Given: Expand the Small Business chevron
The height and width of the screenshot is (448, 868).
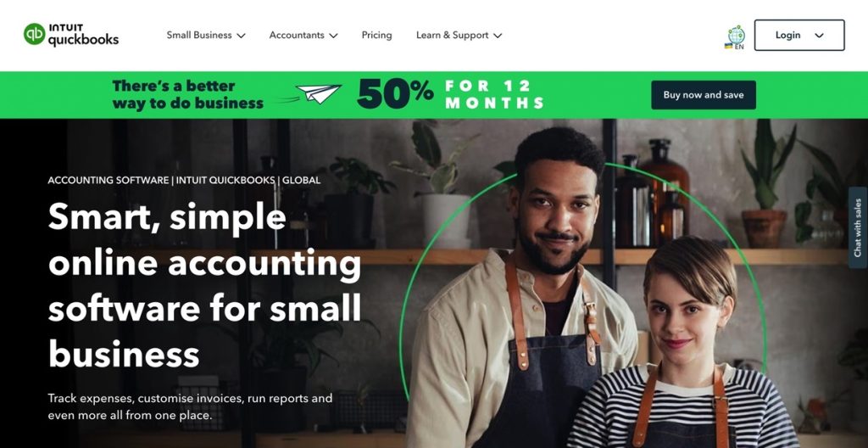Looking at the screenshot, I should (x=241, y=36).
